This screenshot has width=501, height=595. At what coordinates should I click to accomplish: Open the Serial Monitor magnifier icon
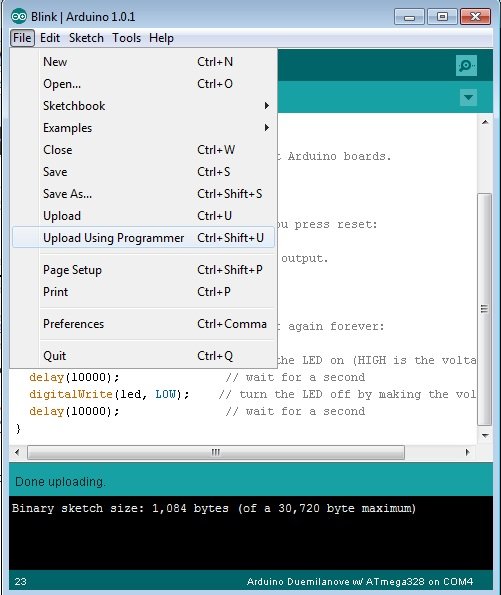tap(466, 66)
